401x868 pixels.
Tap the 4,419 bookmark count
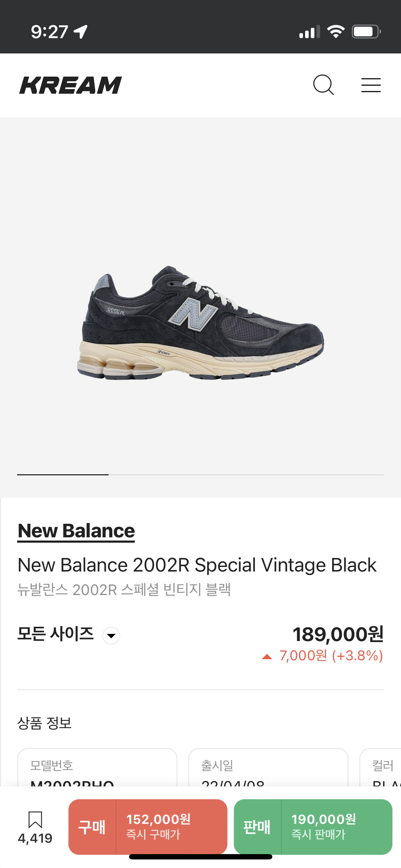point(35,838)
